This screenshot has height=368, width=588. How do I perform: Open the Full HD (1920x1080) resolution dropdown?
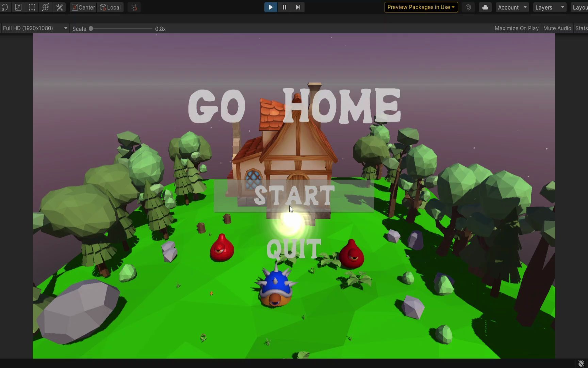coord(34,28)
